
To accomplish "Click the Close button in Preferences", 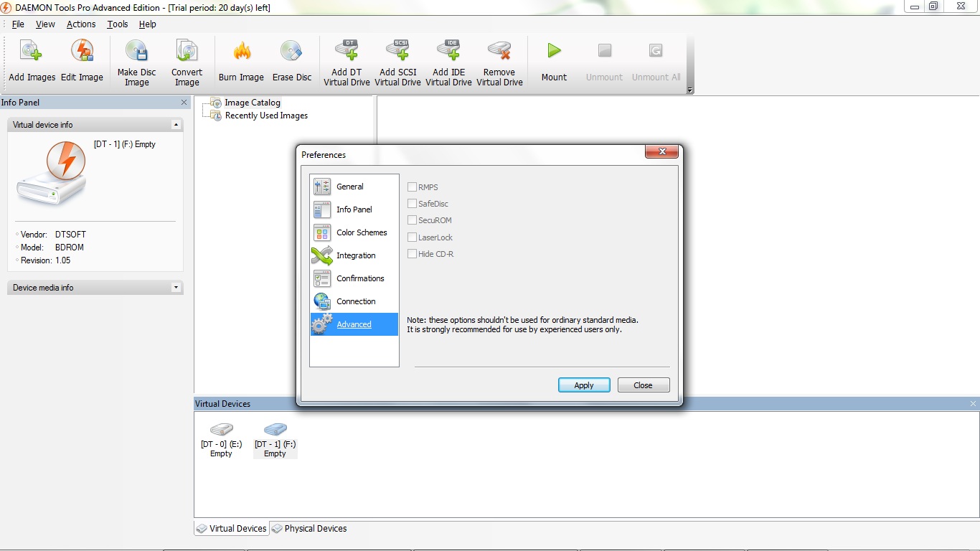I will click(x=643, y=385).
